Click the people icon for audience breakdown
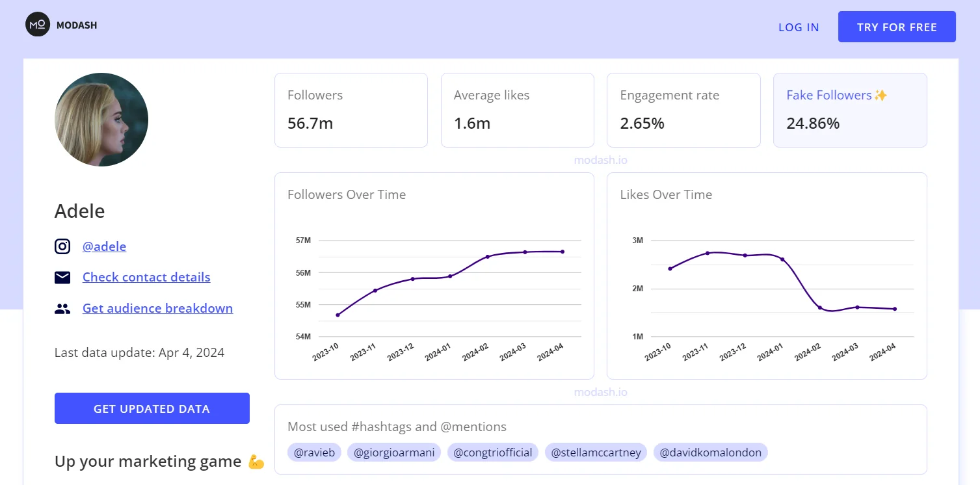The image size is (980, 485). pyautogui.click(x=62, y=309)
